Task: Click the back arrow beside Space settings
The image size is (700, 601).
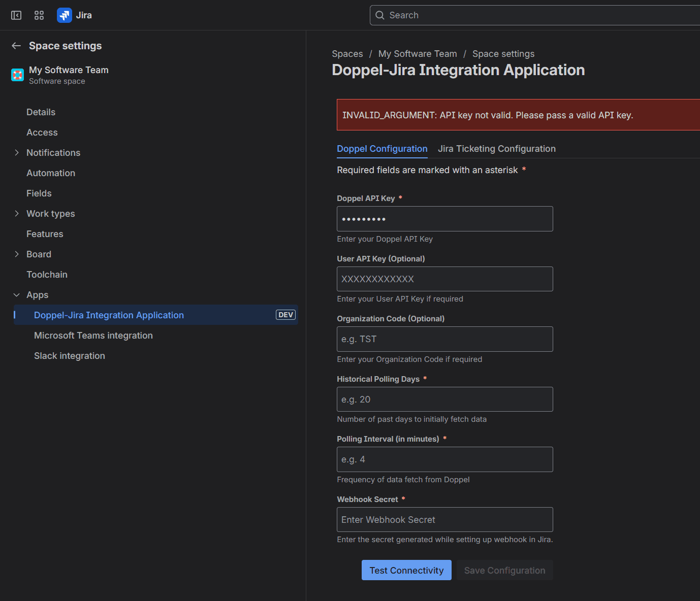Action: [x=16, y=45]
